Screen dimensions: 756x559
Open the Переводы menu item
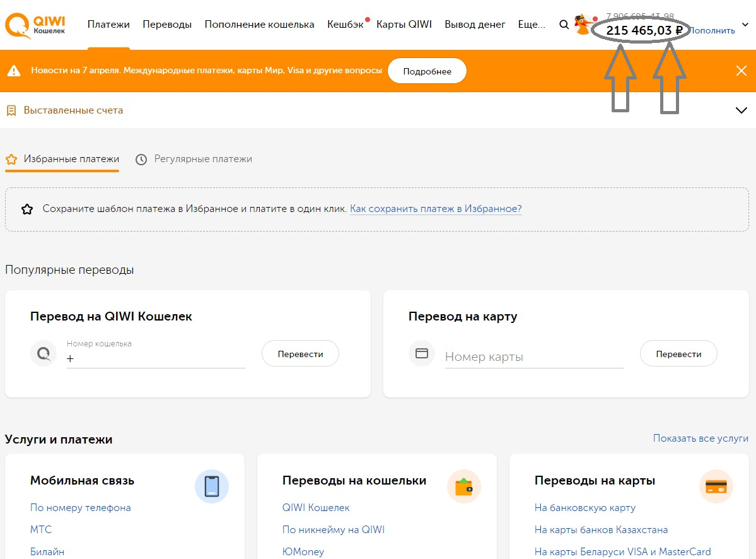(167, 24)
